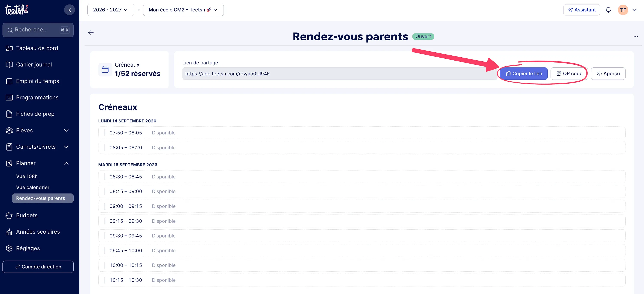Image resolution: width=644 pixels, height=294 pixels.
Task: Click the Recherche search field
Action: 38,30
